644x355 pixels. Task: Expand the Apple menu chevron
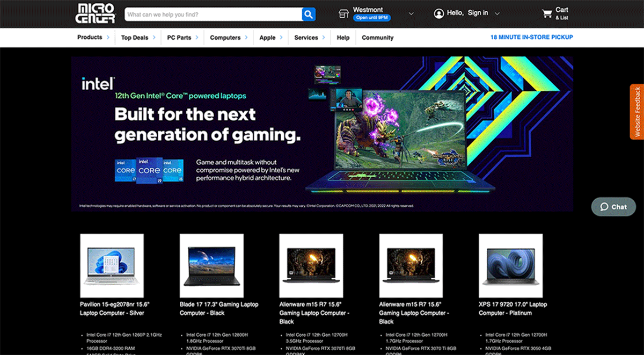(281, 38)
